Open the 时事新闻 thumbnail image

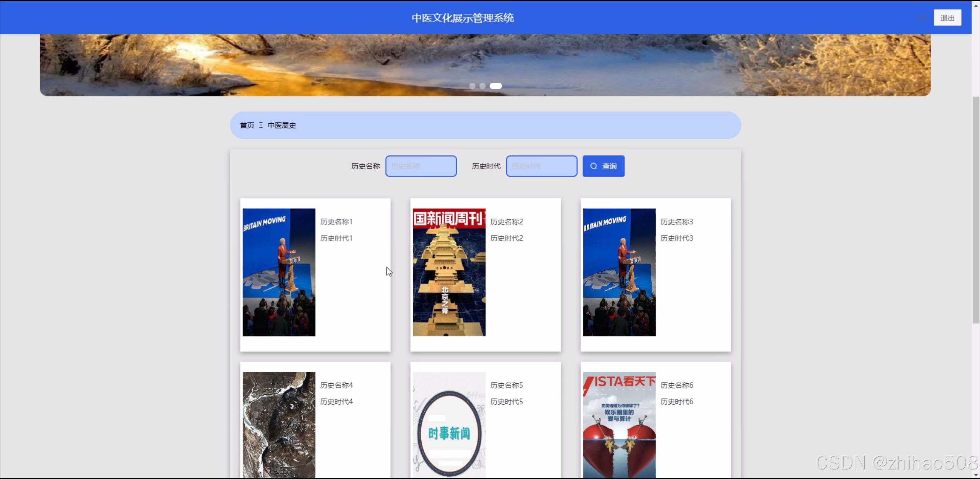[449, 424]
